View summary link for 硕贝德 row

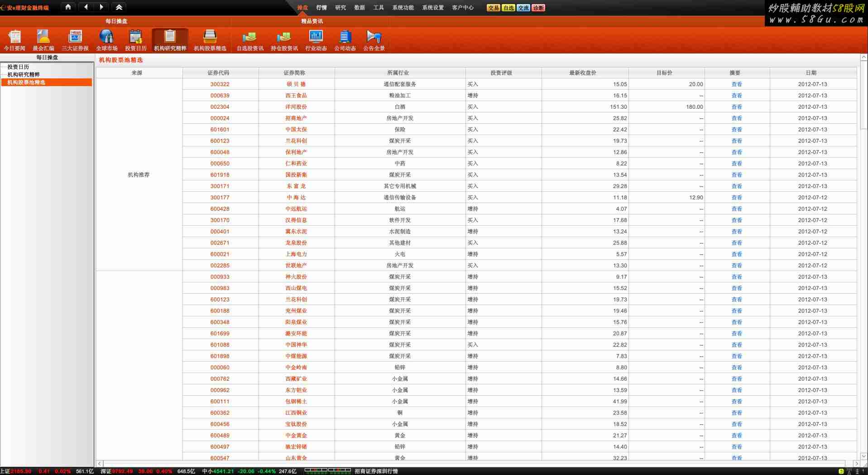737,84
